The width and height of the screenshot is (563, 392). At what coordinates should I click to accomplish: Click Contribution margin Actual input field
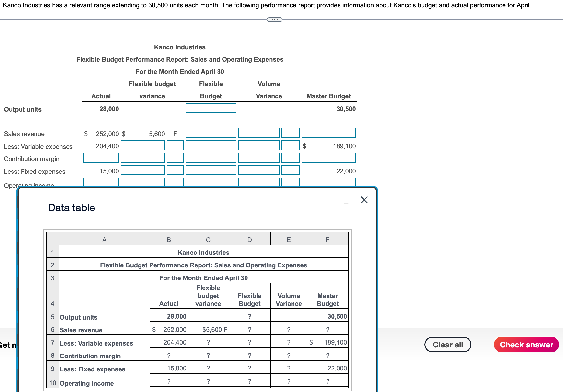point(101,158)
